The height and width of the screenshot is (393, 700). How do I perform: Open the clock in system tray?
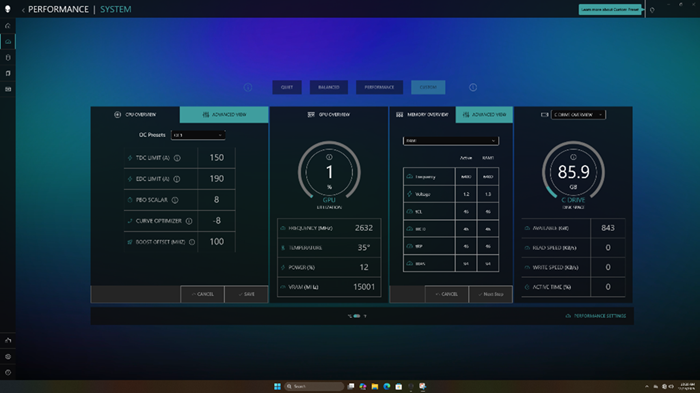pos(687,386)
